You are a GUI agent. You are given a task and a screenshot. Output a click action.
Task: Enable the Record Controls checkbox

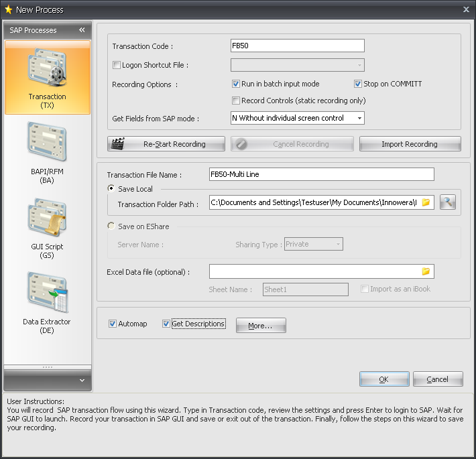(x=236, y=101)
